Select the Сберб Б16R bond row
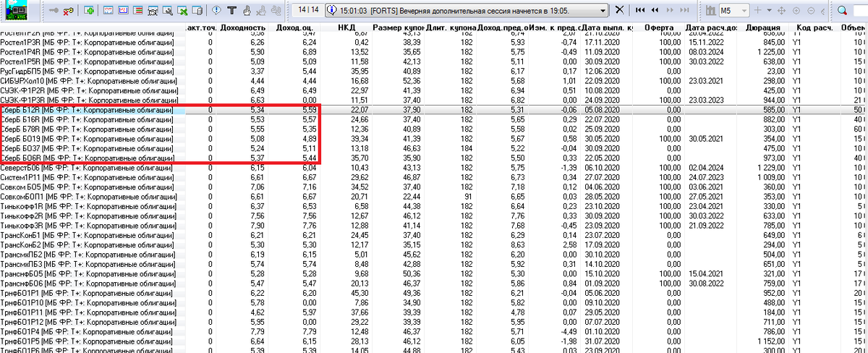This screenshot has height=353, width=868. point(434,119)
